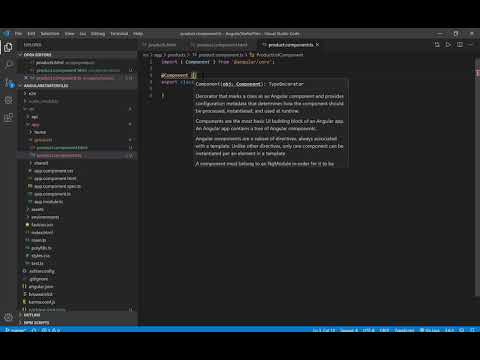This screenshot has height=360, width=480.
Task: Open the File menu
Action: click(x=18, y=34)
